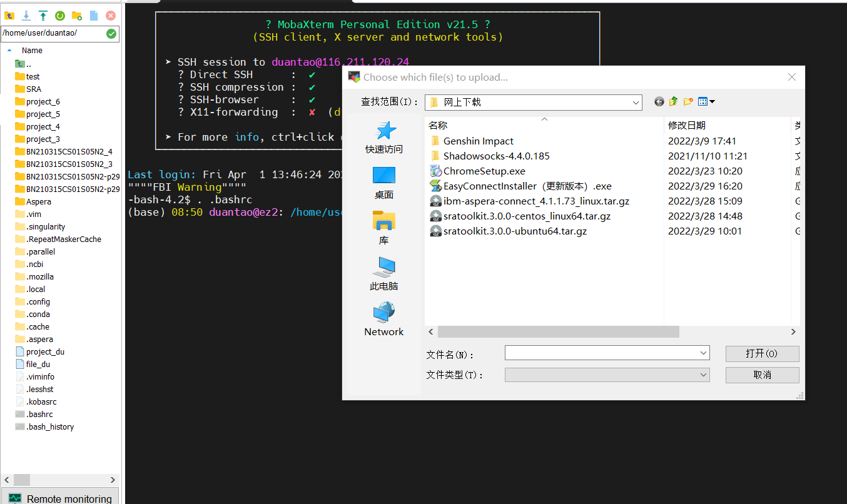Create a new folder using sidebar toolbar icon
Screen dimensions: 847x504
pos(76,16)
